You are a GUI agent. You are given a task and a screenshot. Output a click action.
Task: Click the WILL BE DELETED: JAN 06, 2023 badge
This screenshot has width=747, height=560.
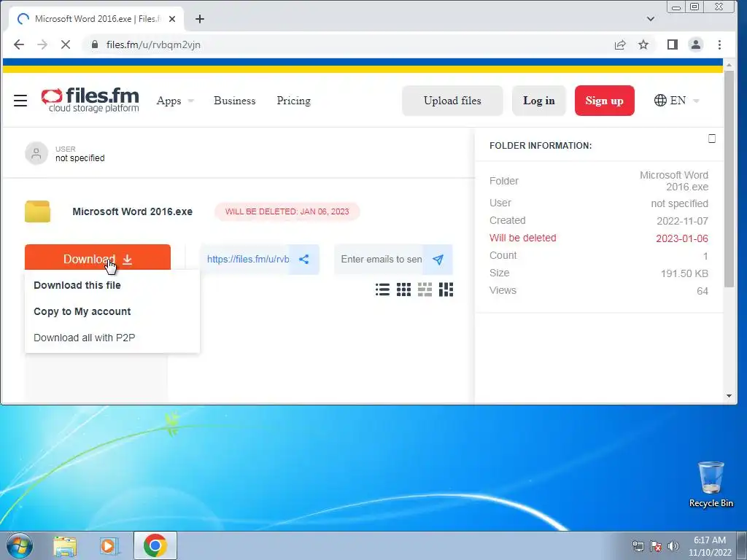(x=287, y=211)
